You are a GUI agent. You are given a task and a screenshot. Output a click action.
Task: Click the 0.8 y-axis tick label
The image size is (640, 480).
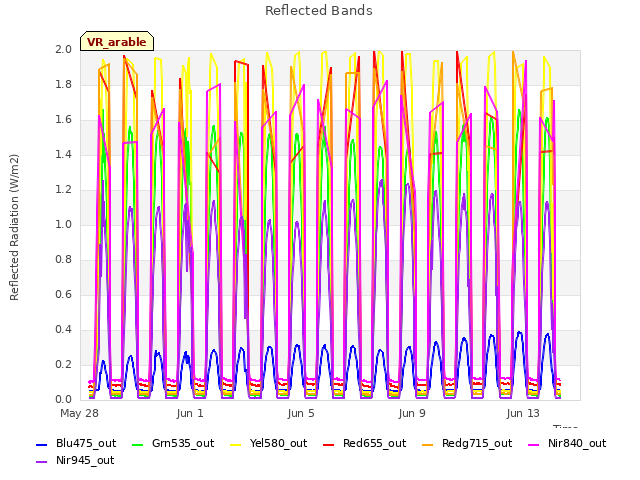click(x=63, y=260)
